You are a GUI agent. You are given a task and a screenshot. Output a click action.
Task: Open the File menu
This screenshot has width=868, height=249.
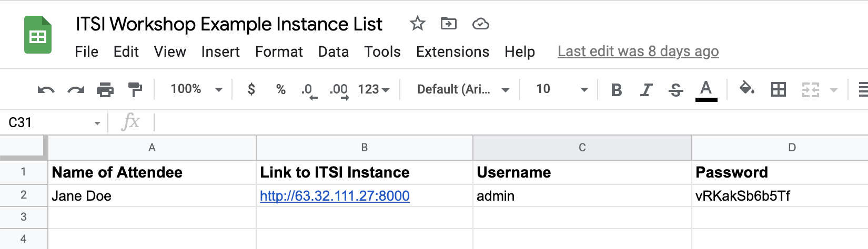tap(86, 52)
